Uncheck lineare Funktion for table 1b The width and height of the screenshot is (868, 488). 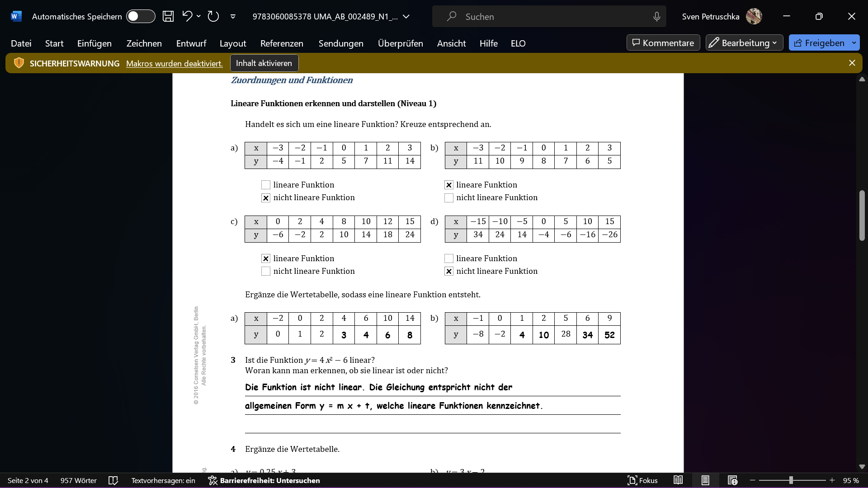click(449, 185)
